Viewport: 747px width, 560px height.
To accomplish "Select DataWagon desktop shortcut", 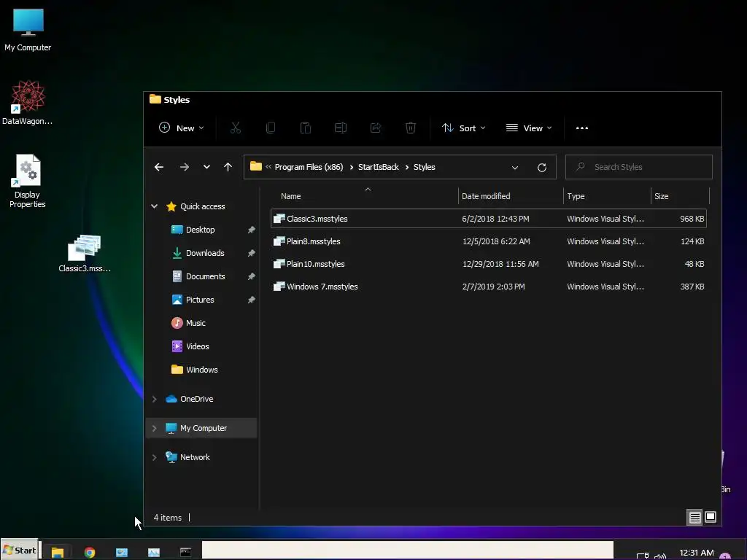I will click(28, 103).
